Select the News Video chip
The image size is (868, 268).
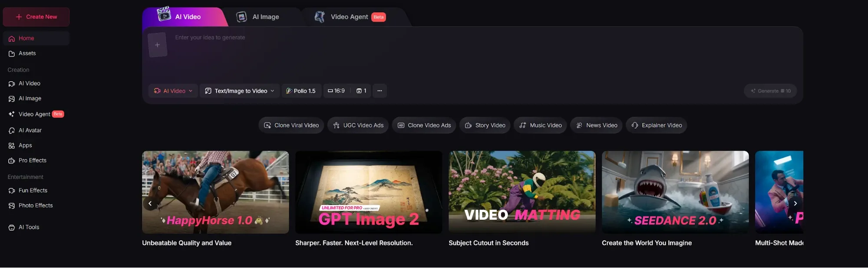click(597, 125)
